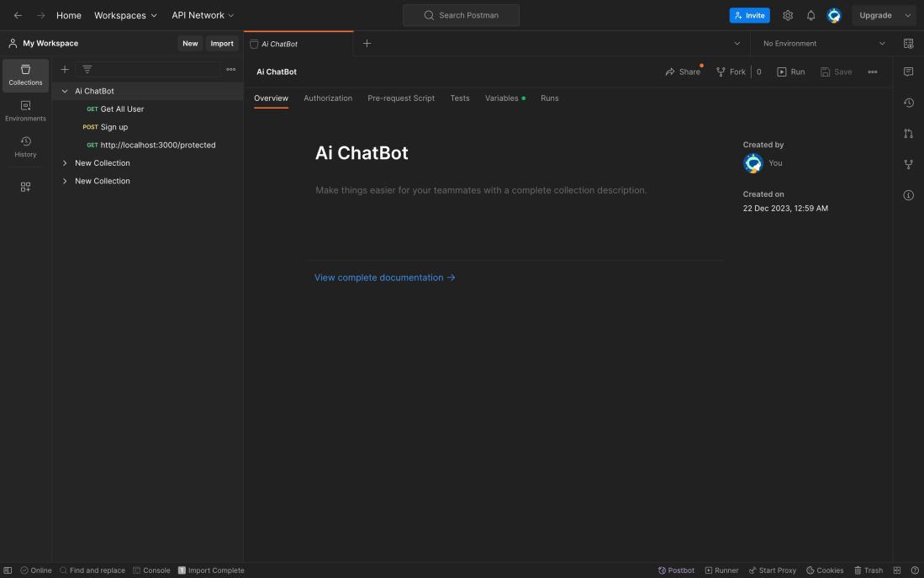Open the Workspaces dropdown menu
Viewport: 924px width, 578px height.
(x=125, y=15)
